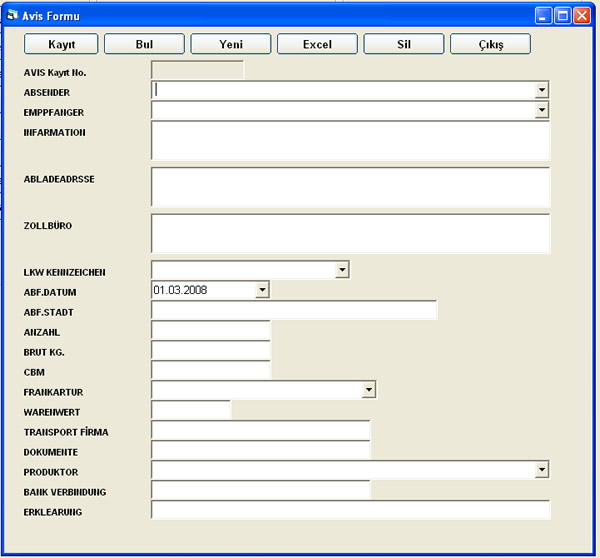Screen dimensions: 600x558
Task: Focus the TRANSPORT FİRMA input field
Action: [x=261, y=430]
